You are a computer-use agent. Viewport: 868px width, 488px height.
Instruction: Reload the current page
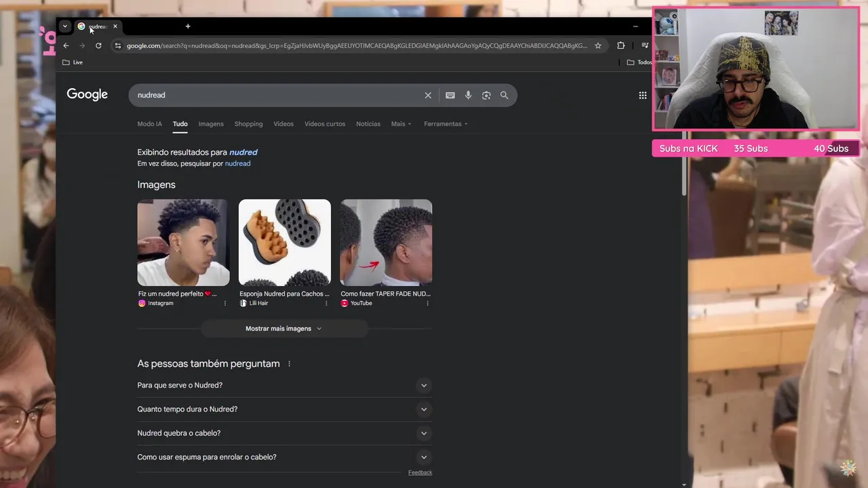pyautogui.click(x=98, y=45)
